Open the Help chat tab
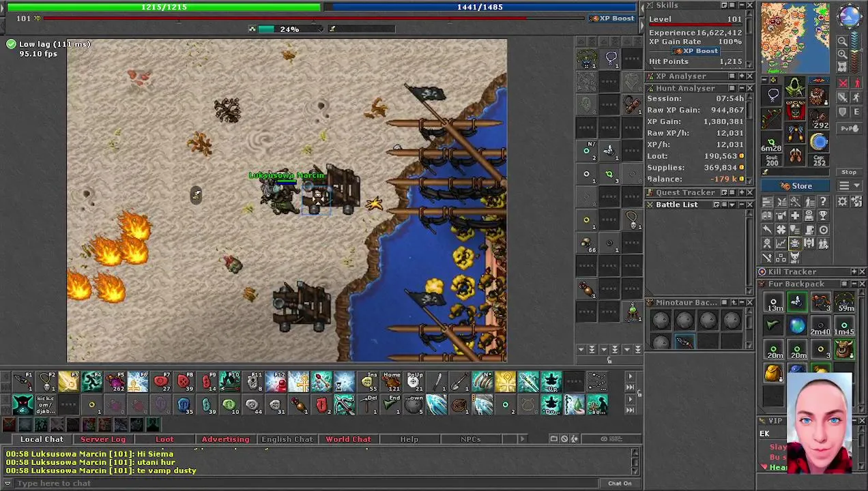 pos(409,440)
